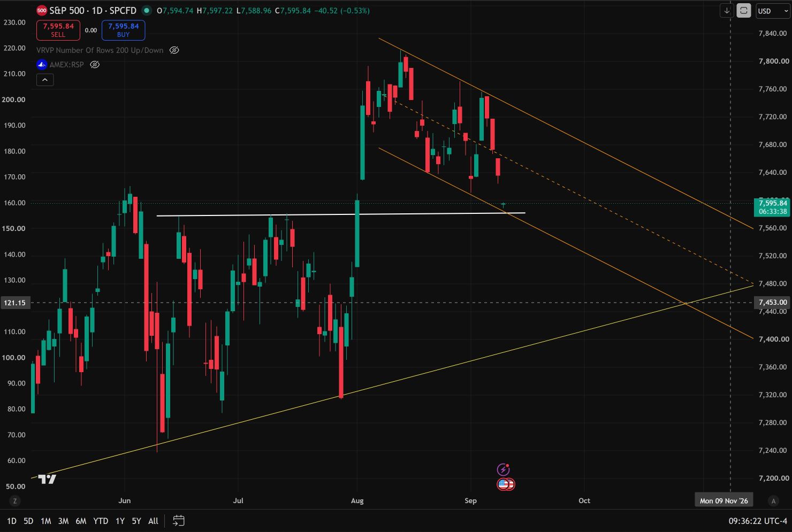This screenshot has width=792, height=532.
Task: Click the blue BUY 7,595.84 button
Action: click(x=123, y=30)
